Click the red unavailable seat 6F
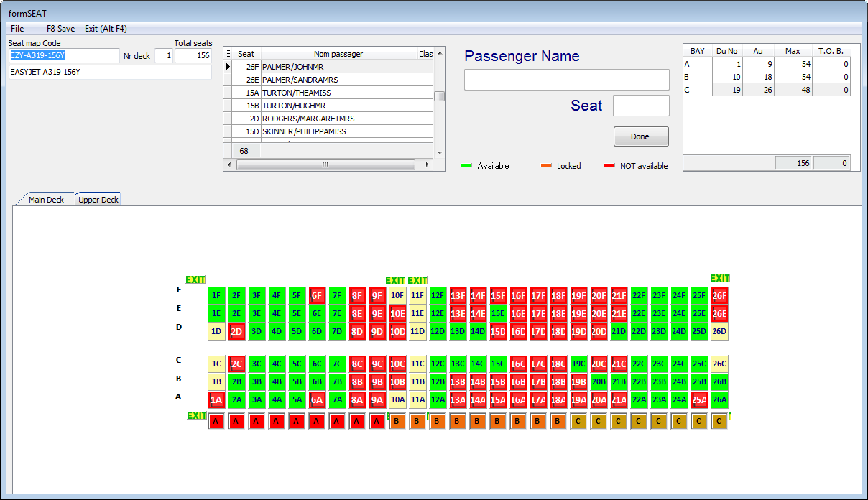 [317, 295]
